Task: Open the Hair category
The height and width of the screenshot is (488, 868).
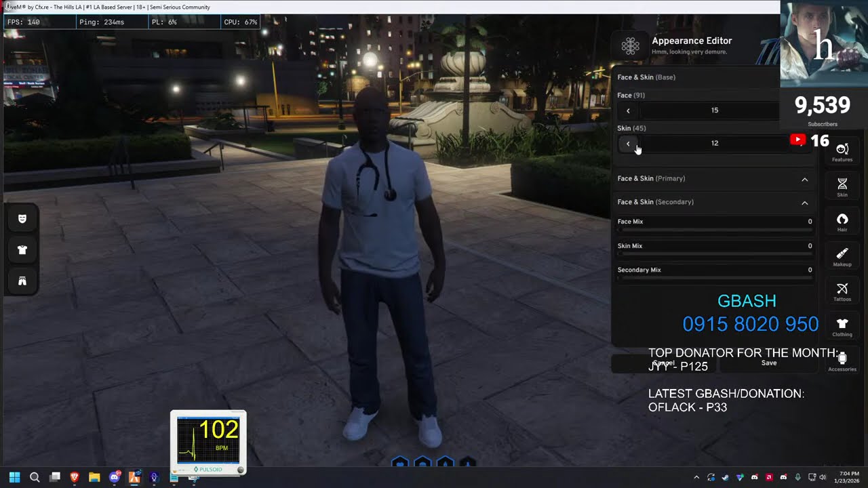Action: coord(842,222)
